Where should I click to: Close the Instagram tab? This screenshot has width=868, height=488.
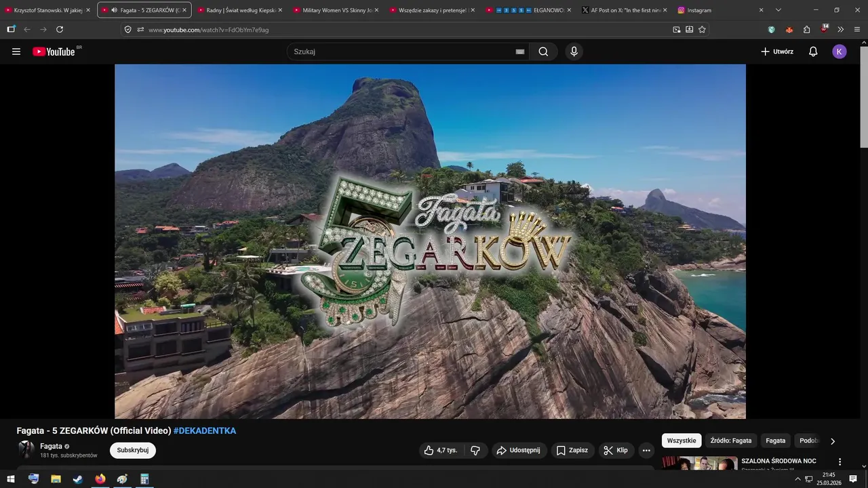761,10
